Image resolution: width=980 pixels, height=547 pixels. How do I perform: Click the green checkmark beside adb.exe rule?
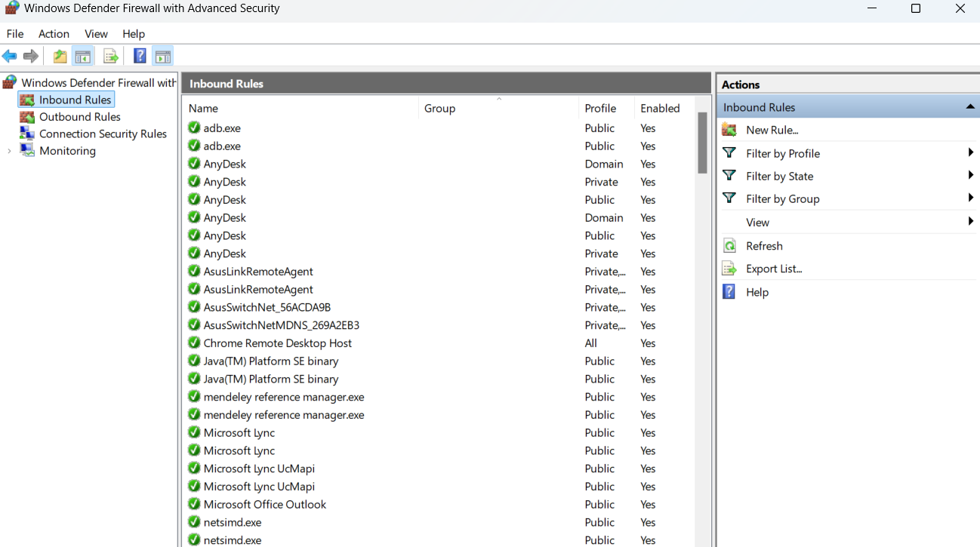pyautogui.click(x=195, y=128)
